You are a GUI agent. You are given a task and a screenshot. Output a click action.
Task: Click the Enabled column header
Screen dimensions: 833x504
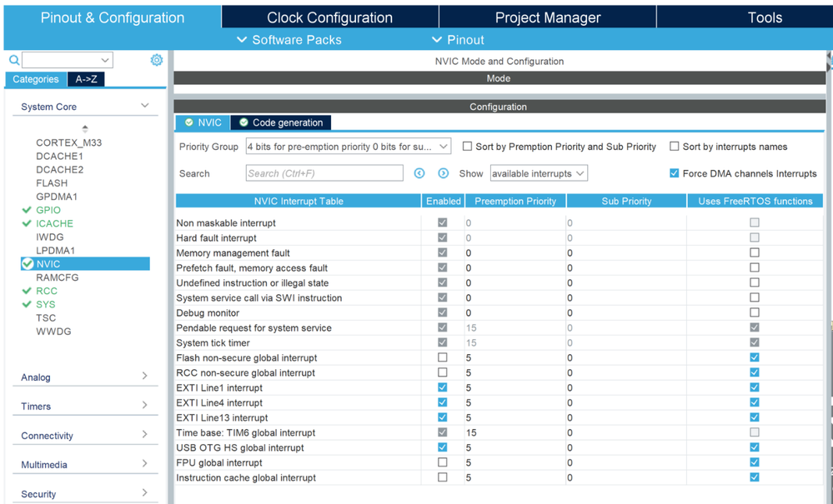click(444, 201)
